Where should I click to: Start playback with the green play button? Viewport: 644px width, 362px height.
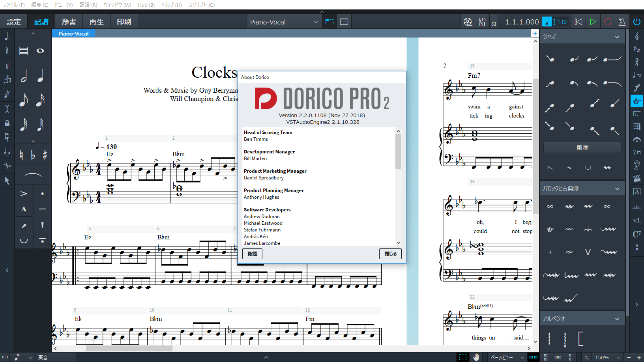(x=593, y=22)
